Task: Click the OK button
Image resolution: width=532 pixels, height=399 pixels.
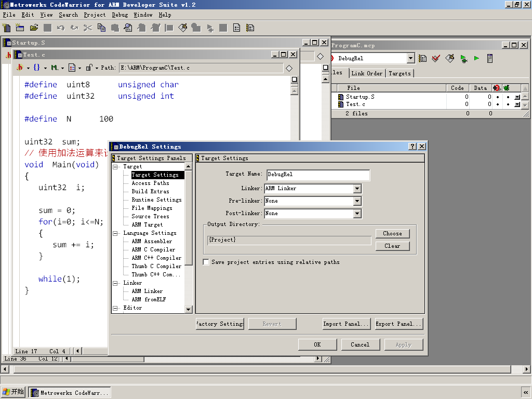Action: point(317,345)
